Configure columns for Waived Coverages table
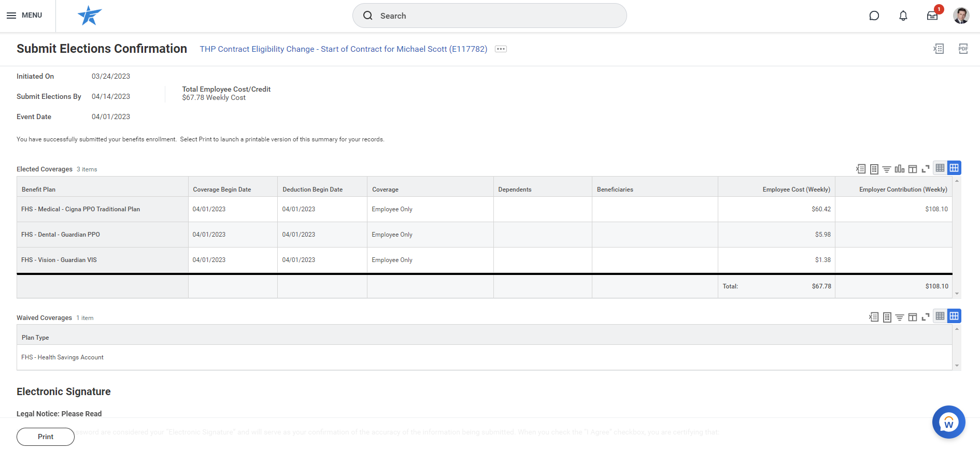This screenshot has height=450, width=980. click(x=913, y=317)
